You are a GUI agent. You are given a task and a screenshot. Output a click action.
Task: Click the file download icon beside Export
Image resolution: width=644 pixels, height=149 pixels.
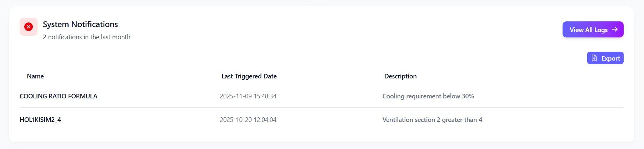tap(594, 58)
